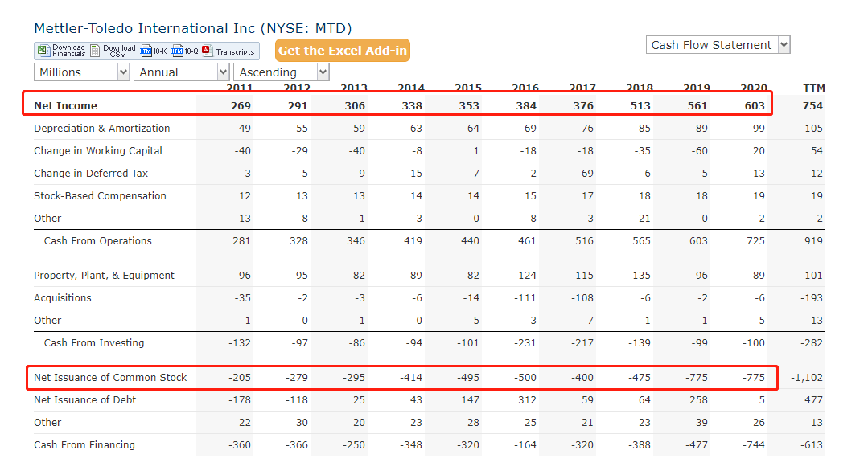
Task: Open the Cash Flow Statement dropdown
Action: click(x=718, y=45)
